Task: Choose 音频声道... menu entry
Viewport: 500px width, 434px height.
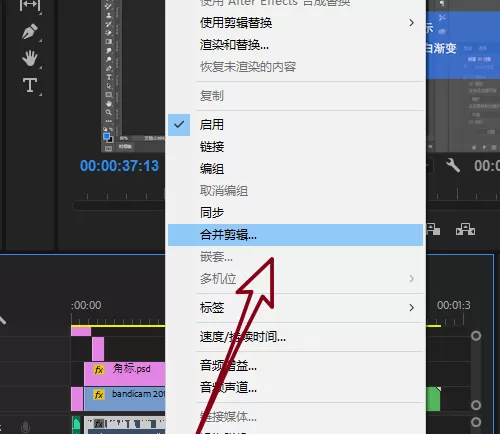Action: coord(295,388)
